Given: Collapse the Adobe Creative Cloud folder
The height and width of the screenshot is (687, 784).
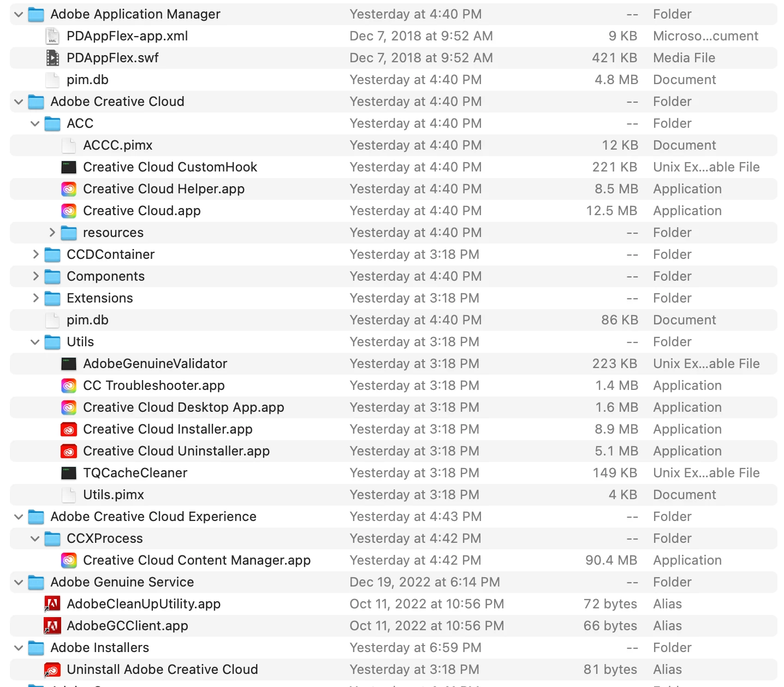Looking at the screenshot, I should 19,102.
